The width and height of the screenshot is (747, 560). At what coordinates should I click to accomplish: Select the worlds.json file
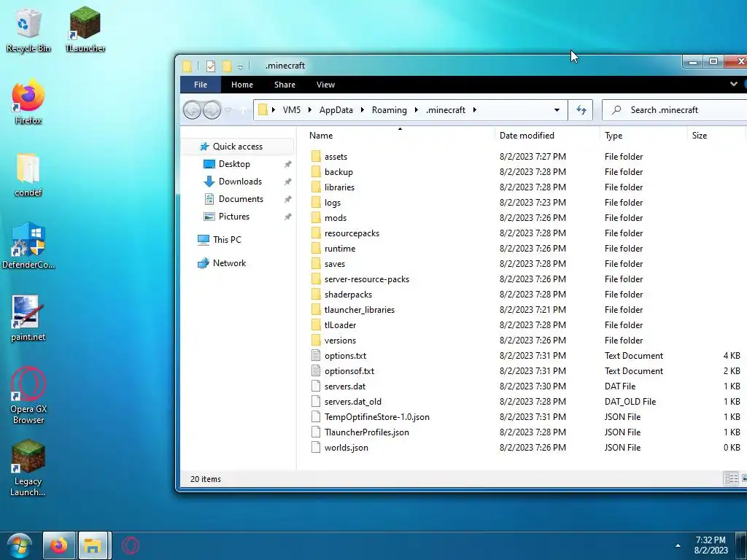pyautogui.click(x=347, y=448)
